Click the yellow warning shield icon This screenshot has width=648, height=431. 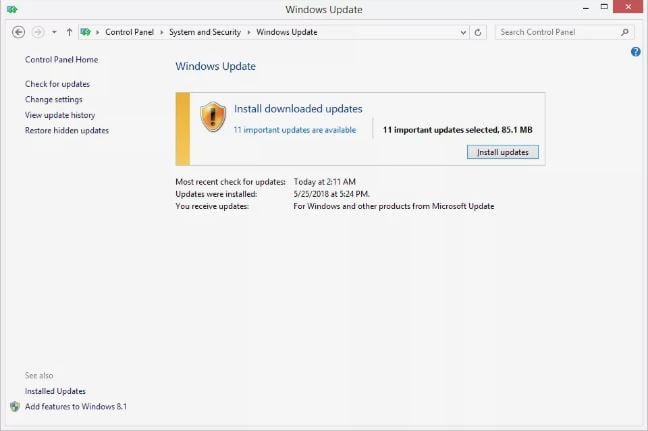(213, 116)
